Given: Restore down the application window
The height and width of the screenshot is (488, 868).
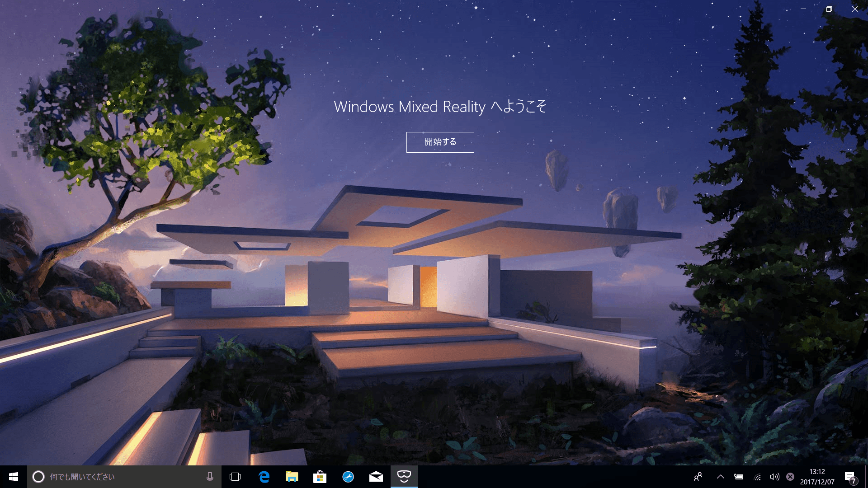Looking at the screenshot, I should (830, 9).
